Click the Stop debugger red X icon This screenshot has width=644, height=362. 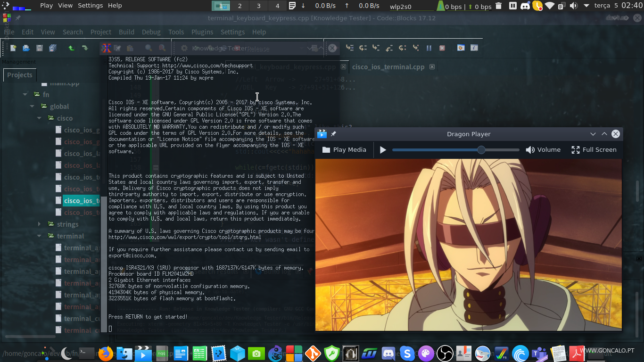pos(442,48)
